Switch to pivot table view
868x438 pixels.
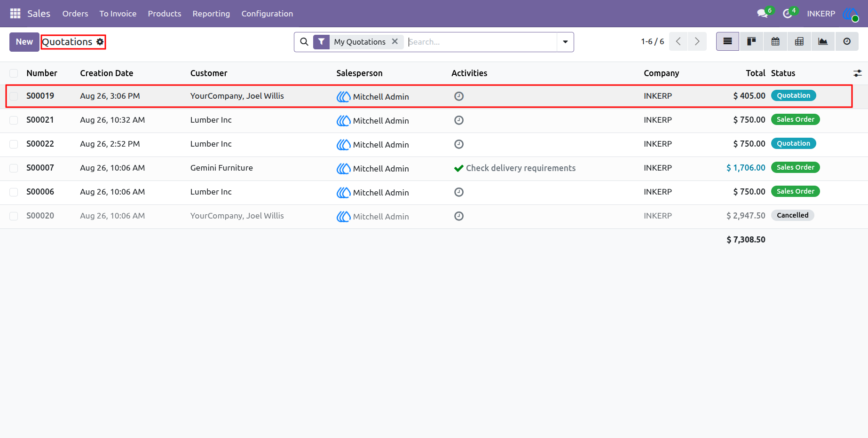tap(799, 41)
